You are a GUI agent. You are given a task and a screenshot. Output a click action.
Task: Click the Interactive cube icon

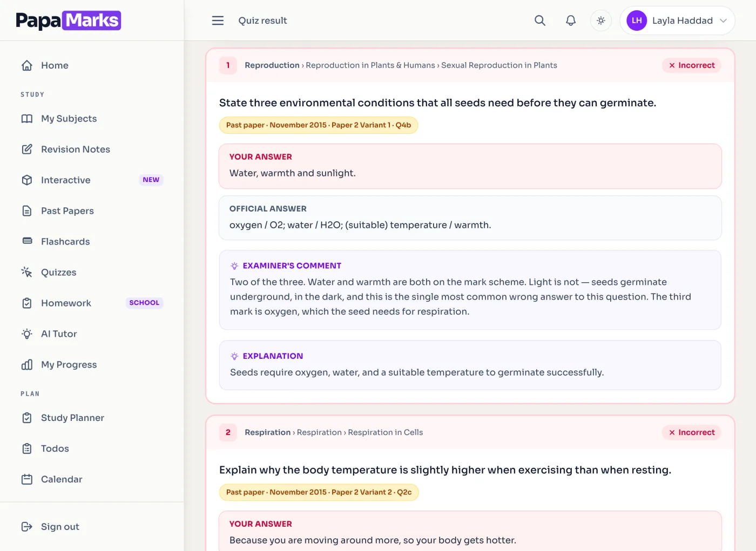(27, 180)
